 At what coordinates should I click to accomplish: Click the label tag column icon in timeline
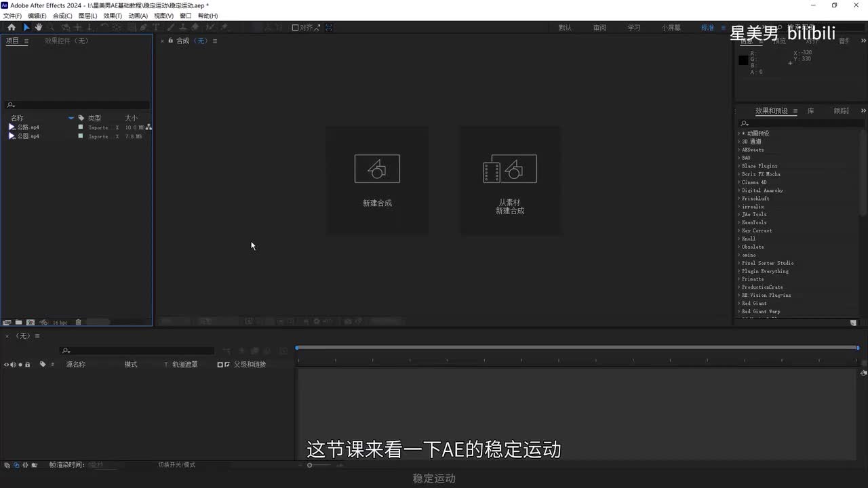[43, 365]
